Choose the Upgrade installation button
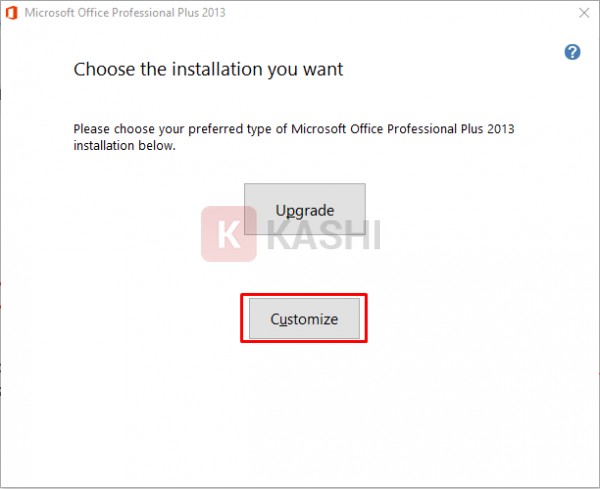Viewport: 600px width, 489px height. tap(305, 209)
